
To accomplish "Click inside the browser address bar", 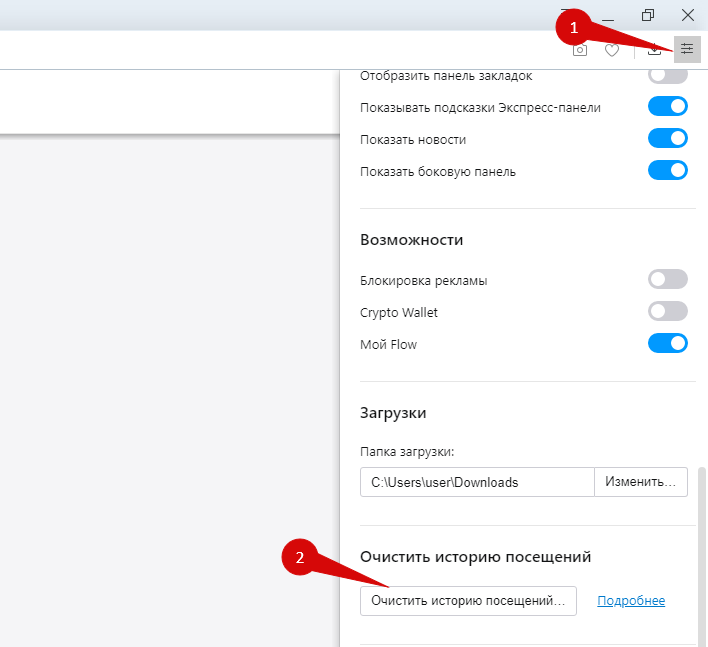I will point(280,50).
